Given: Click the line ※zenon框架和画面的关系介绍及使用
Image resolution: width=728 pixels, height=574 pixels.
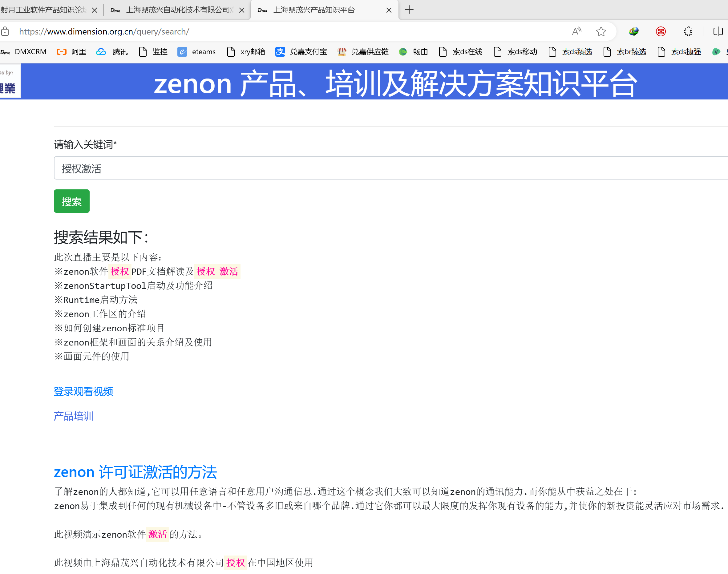Looking at the screenshot, I should [x=133, y=342].
